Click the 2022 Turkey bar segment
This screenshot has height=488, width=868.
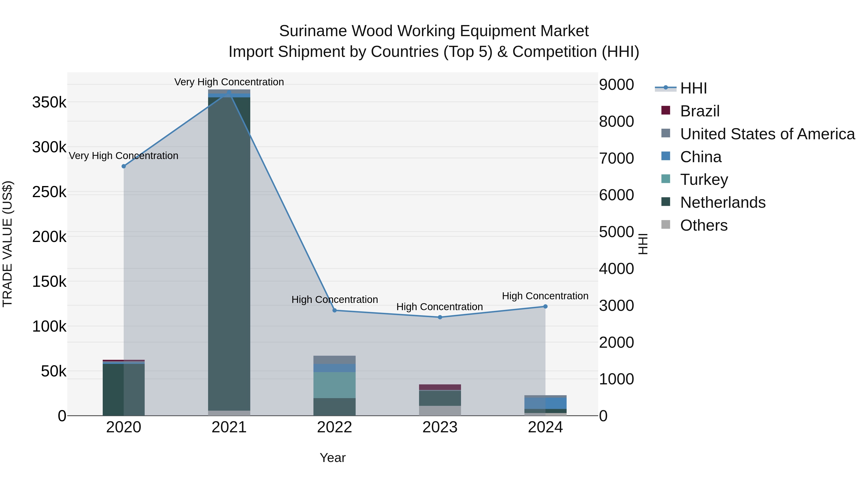335,385
